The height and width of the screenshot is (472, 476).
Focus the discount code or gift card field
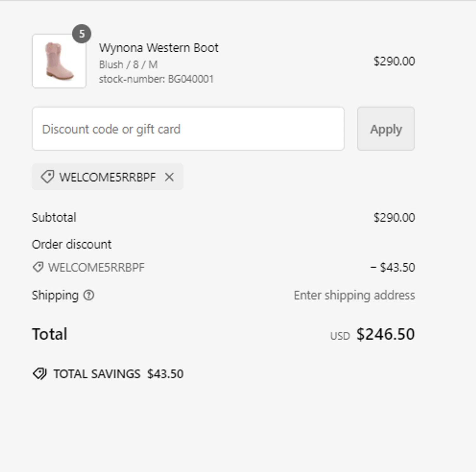188,129
